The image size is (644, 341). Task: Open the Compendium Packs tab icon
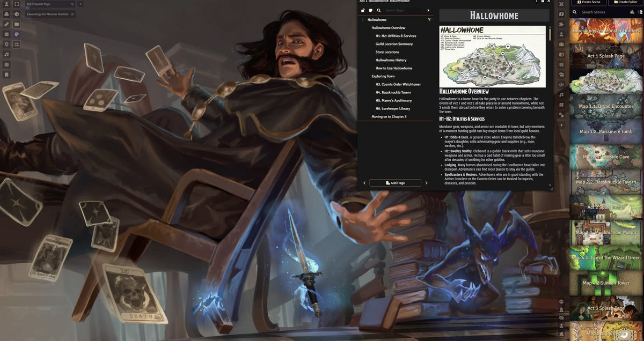click(x=561, y=105)
